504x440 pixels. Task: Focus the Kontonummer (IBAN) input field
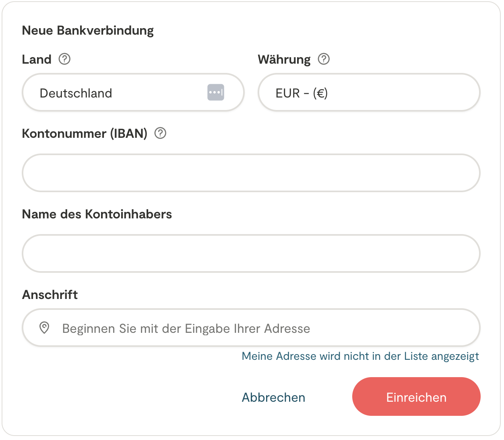(251, 173)
